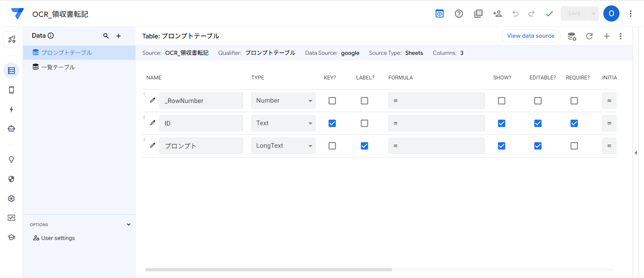The image size is (644, 278).
Task: Disable LABEL checkbox for プロンプト column
Action: tap(364, 146)
